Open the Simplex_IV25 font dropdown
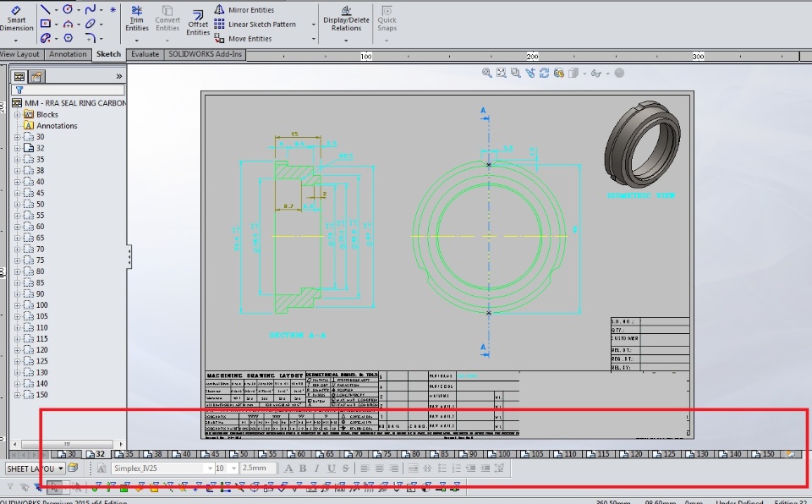Screen dimensions: 812x504 coord(209,468)
